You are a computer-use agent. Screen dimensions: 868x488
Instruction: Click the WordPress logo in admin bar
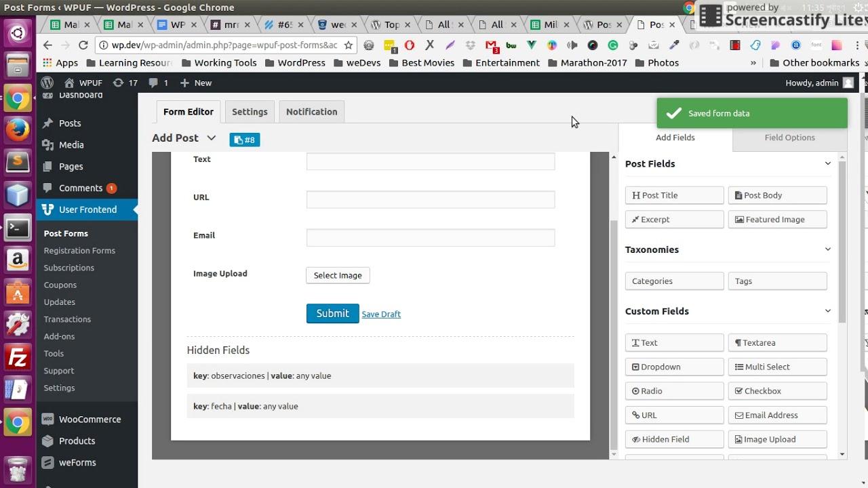tap(47, 83)
